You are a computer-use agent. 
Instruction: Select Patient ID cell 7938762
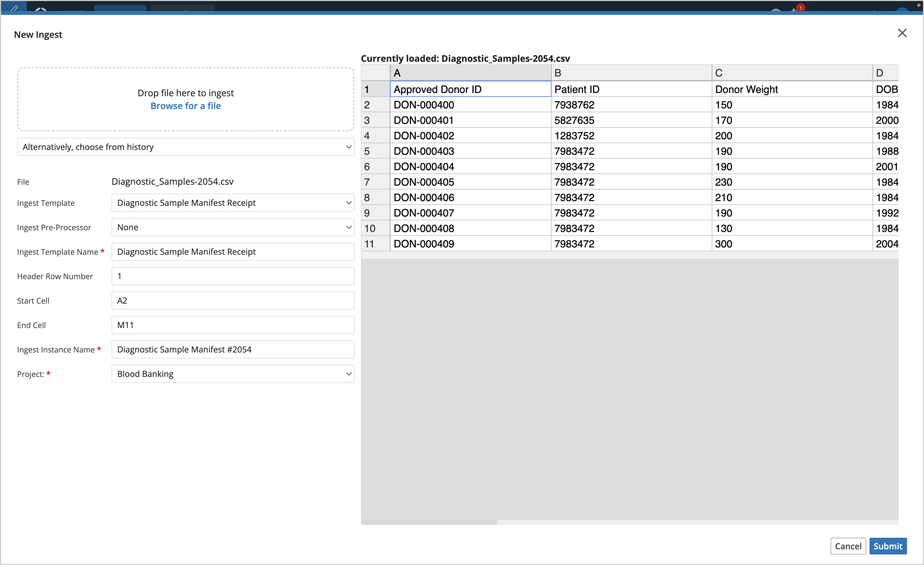[x=632, y=105]
